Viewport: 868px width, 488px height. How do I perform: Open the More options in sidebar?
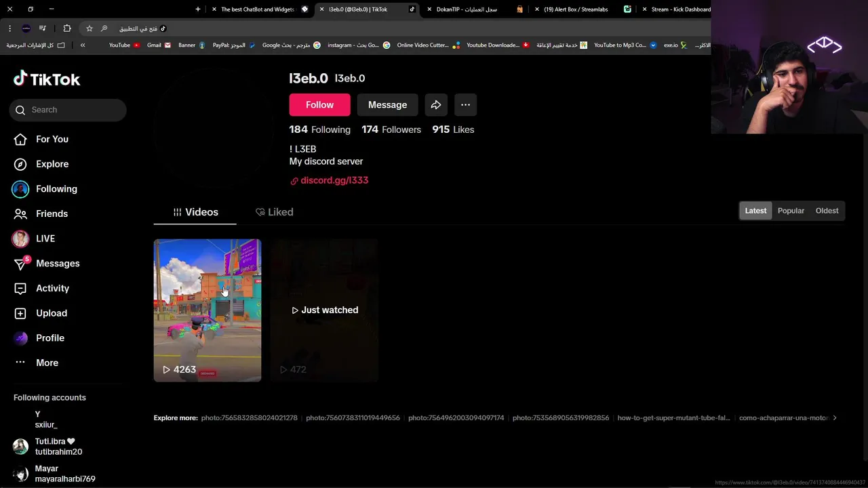coord(36,363)
